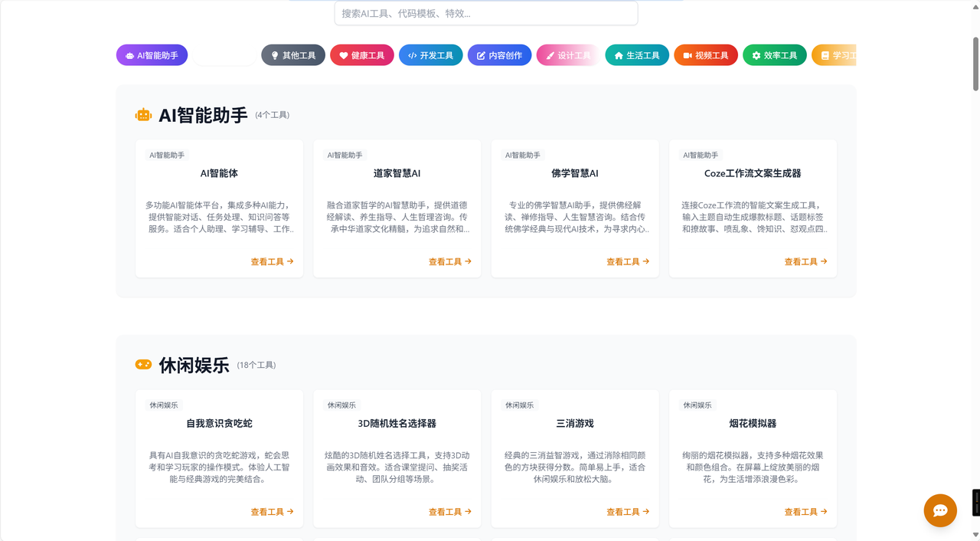Click AI智能助手 tag on 道家智慧AI card

(x=345, y=155)
